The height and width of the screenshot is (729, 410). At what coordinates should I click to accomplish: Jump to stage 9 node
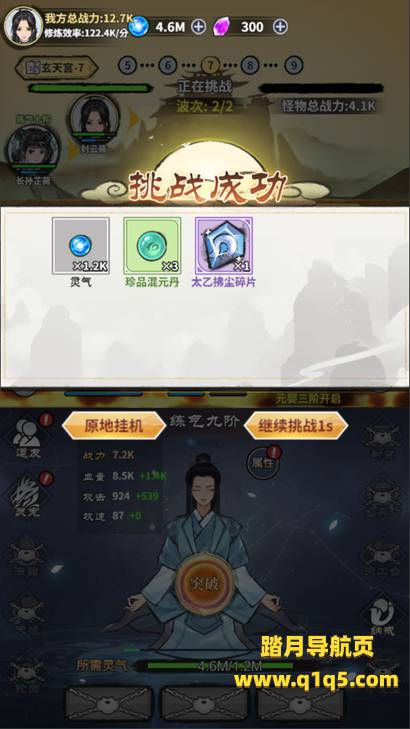click(x=294, y=66)
